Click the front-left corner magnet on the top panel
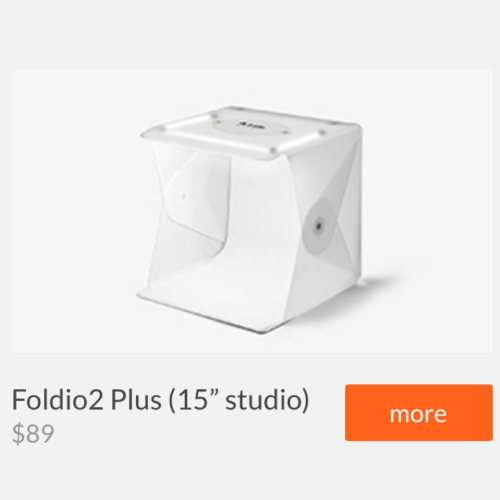This screenshot has width=500, height=500. click(161, 129)
